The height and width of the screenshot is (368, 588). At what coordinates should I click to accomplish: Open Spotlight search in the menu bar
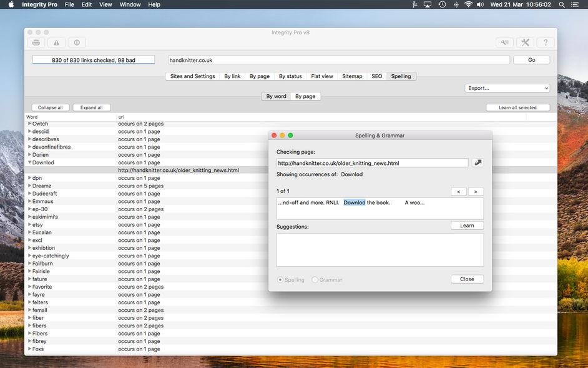(561, 4)
